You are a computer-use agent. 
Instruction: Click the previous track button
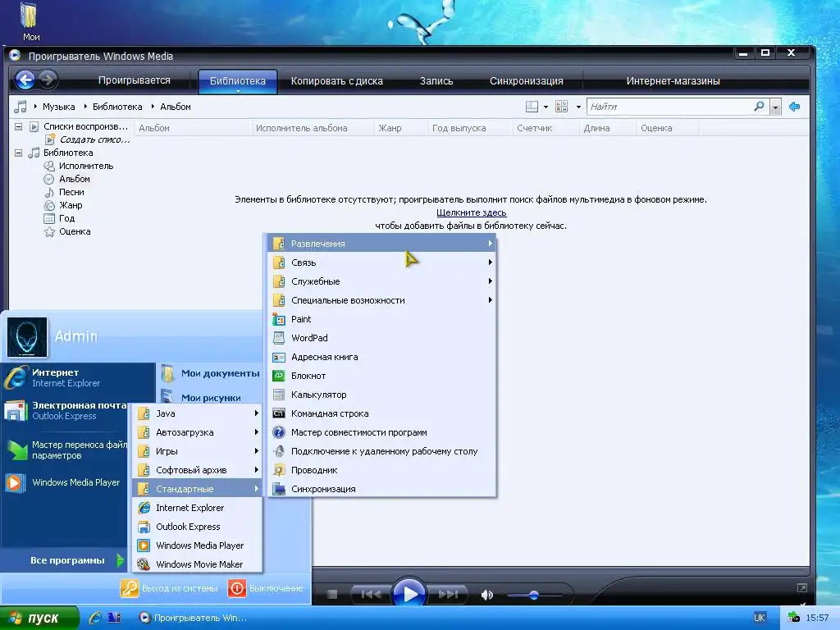coord(371,594)
